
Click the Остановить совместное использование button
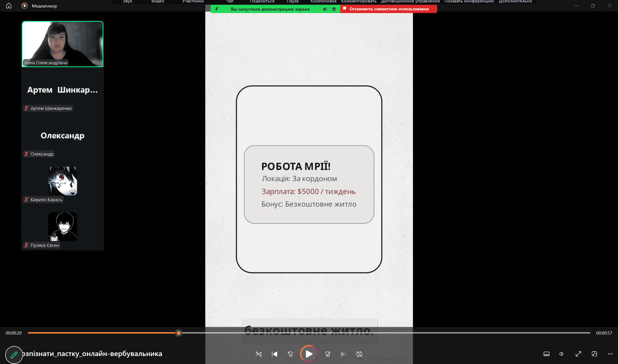coord(389,9)
